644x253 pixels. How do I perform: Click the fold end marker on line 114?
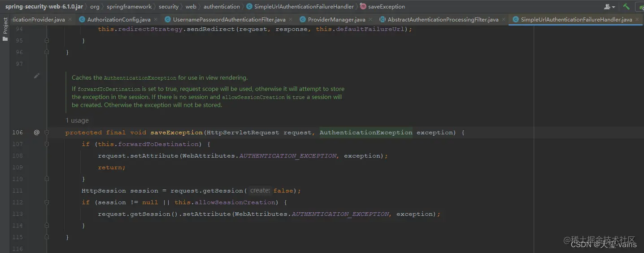coord(47,226)
